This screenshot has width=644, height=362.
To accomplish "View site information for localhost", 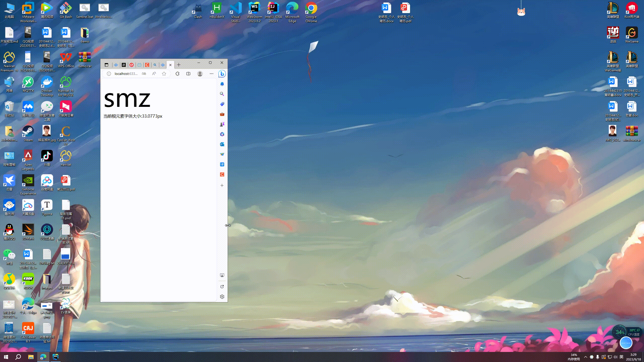I will (x=109, y=74).
